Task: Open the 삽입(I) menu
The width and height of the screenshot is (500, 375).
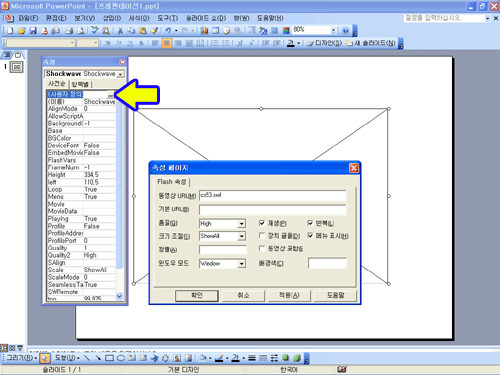Action: pos(112,18)
